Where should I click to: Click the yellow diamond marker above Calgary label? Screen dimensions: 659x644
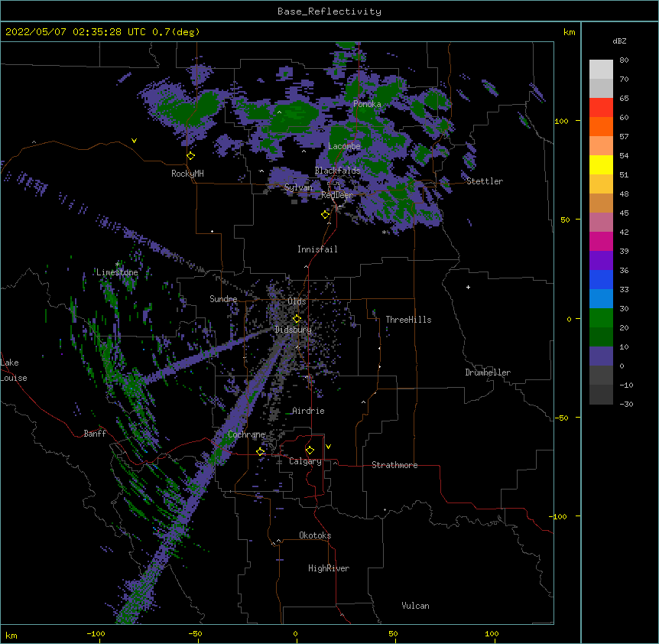[x=310, y=450]
